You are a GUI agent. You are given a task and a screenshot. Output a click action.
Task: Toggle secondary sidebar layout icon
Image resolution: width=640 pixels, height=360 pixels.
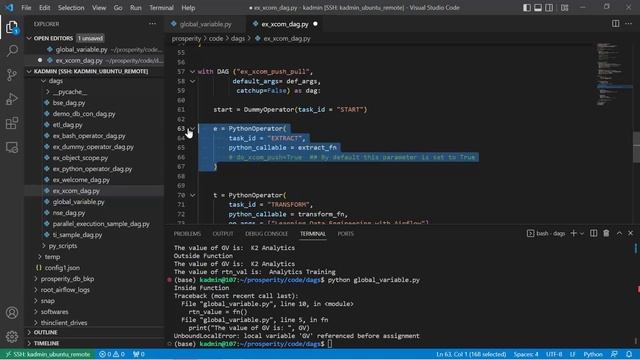549,7
